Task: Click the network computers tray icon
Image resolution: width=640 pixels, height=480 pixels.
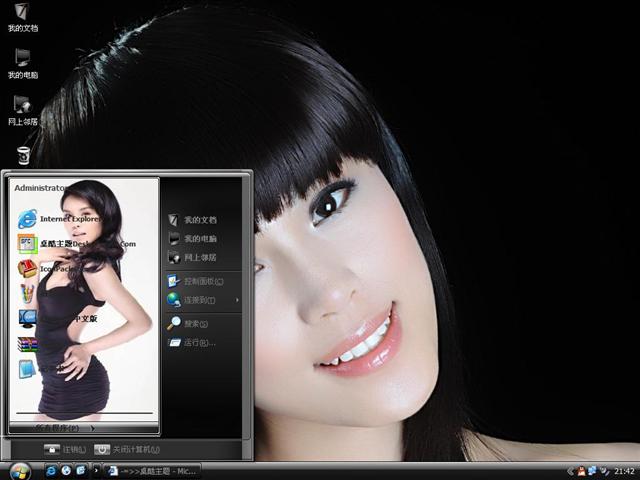Action: 592,471
